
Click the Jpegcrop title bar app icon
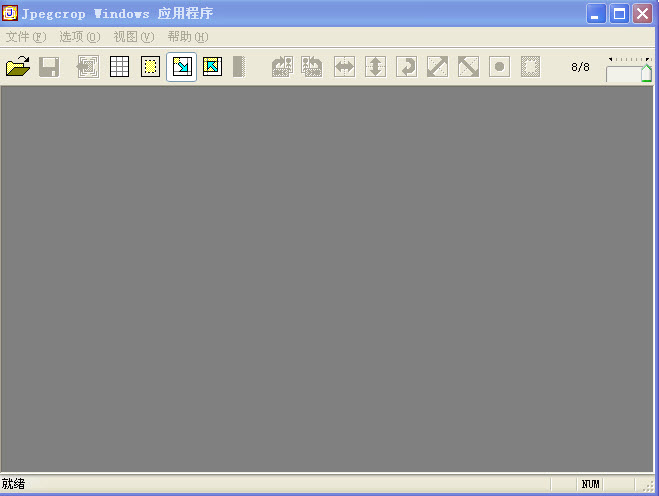(x=10, y=13)
